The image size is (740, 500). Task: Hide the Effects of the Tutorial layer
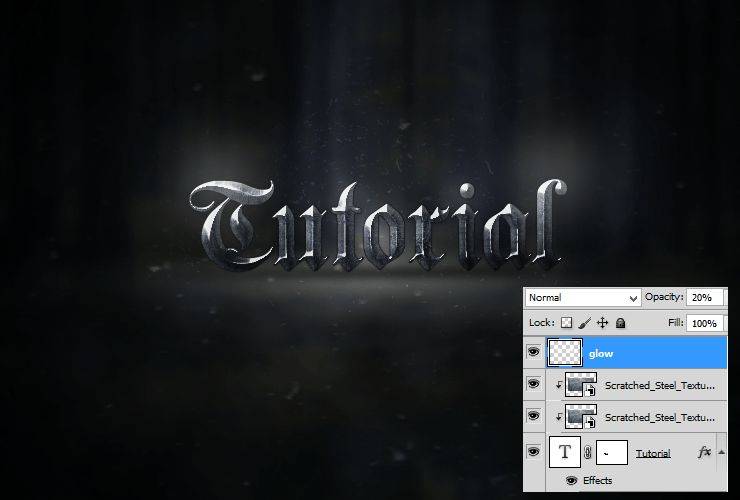click(572, 481)
